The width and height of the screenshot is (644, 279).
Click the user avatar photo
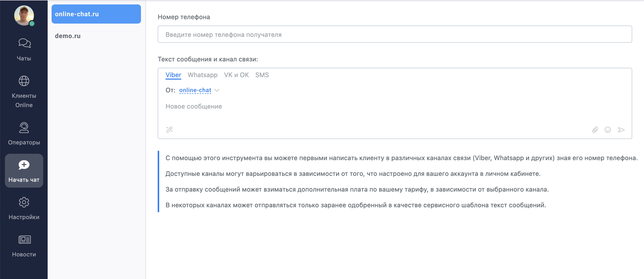(x=24, y=15)
